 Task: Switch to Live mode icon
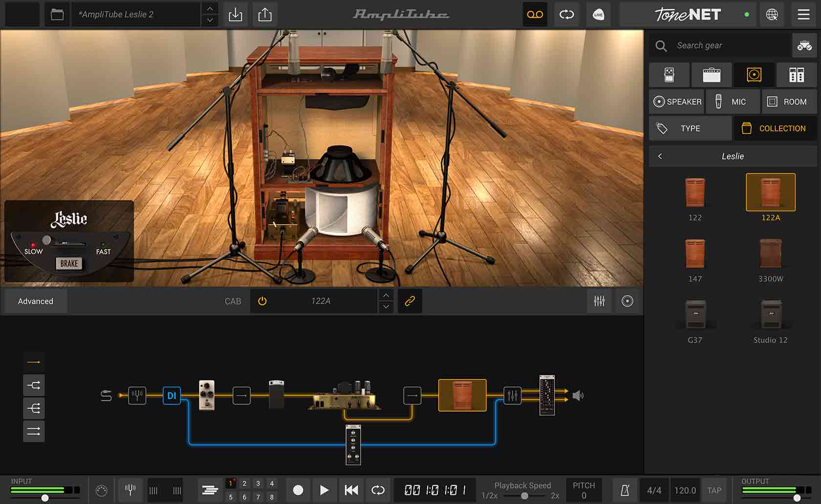point(598,15)
